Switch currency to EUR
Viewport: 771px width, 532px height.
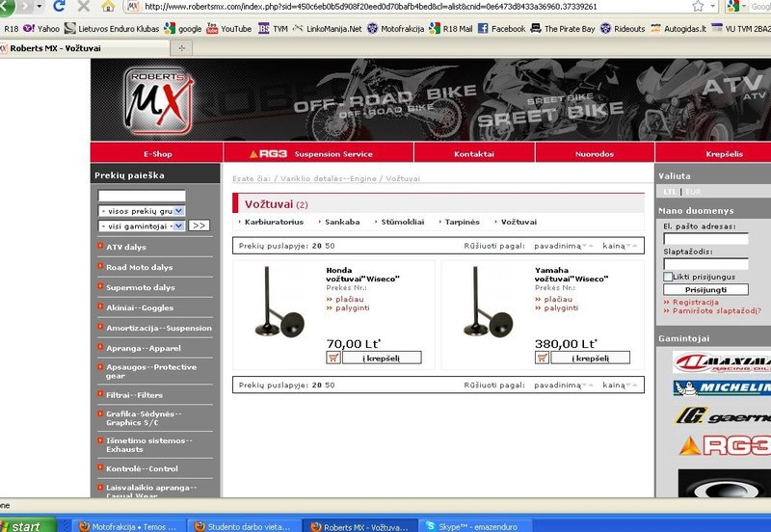(693, 191)
